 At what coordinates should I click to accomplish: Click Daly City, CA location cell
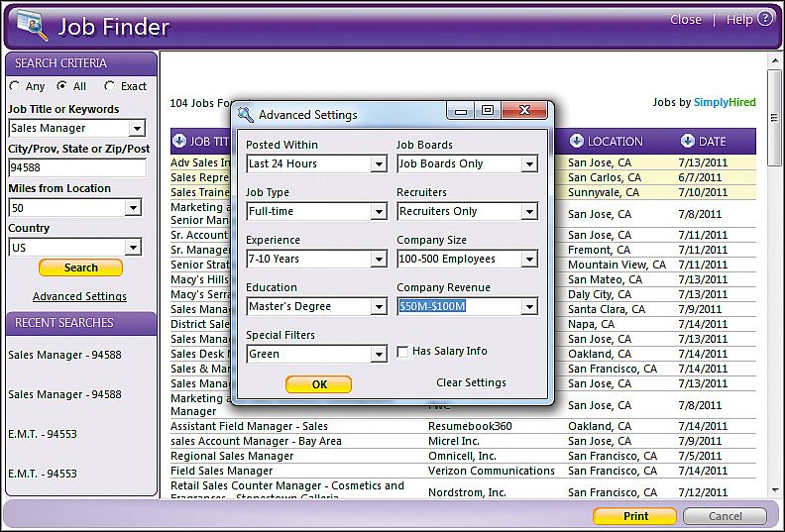coord(600,295)
